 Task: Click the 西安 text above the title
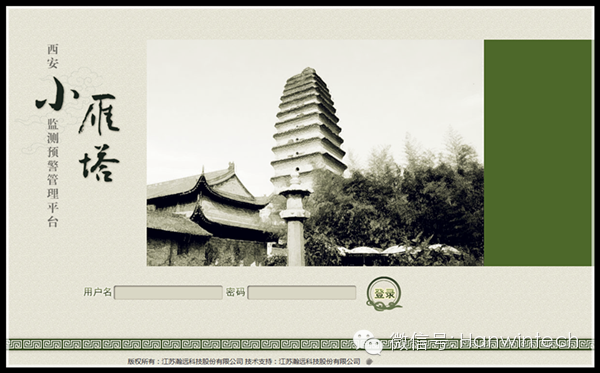pos(53,56)
